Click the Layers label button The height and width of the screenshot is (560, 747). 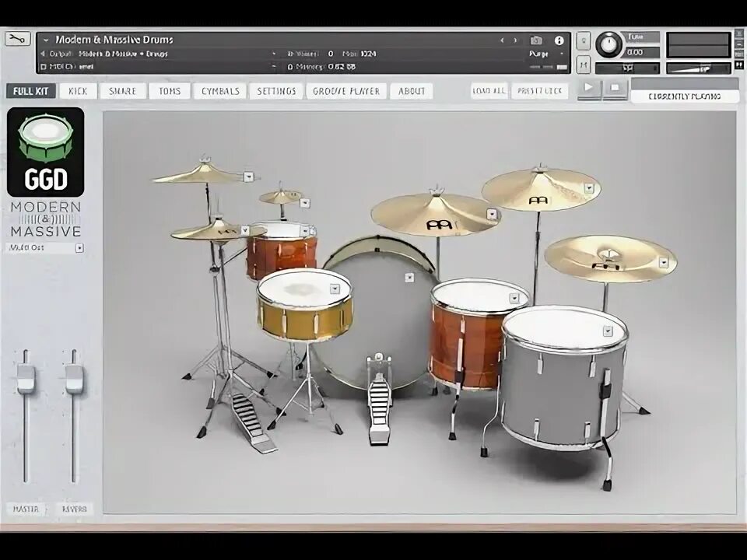[x=75, y=509]
